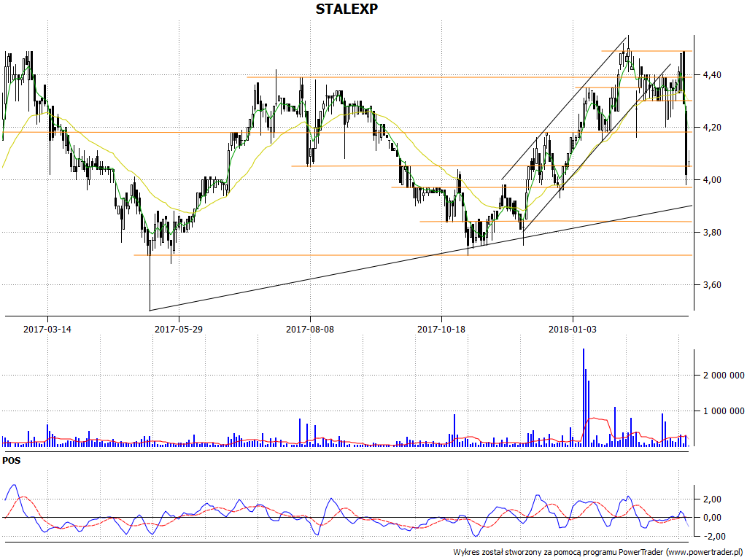Click the 2018-01-03 date label
Viewport: 747px width, 560px height.
573,329
